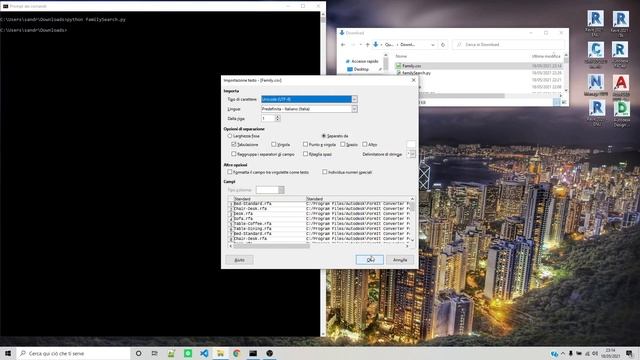Expand the Explorer address bar history dropdown
640x360 pixels.
tap(433, 44)
